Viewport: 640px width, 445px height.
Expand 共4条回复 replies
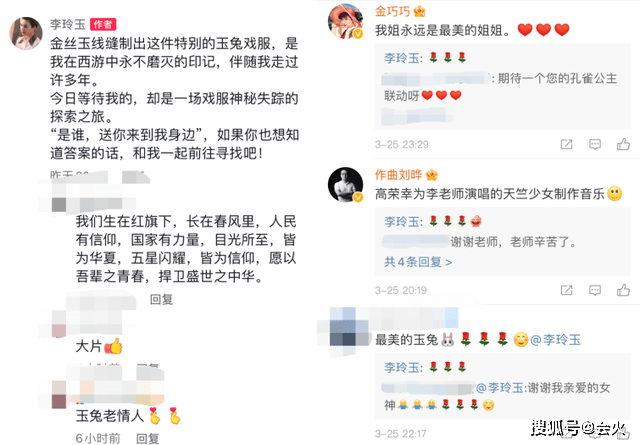click(418, 262)
